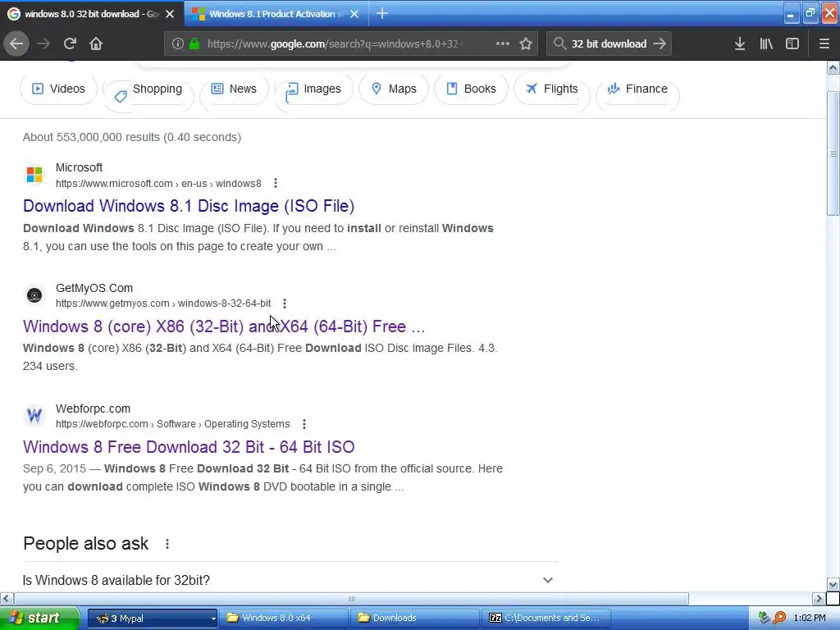Viewport: 840px width, 630px height.
Task: Filter results by Flights
Action: [552, 90]
